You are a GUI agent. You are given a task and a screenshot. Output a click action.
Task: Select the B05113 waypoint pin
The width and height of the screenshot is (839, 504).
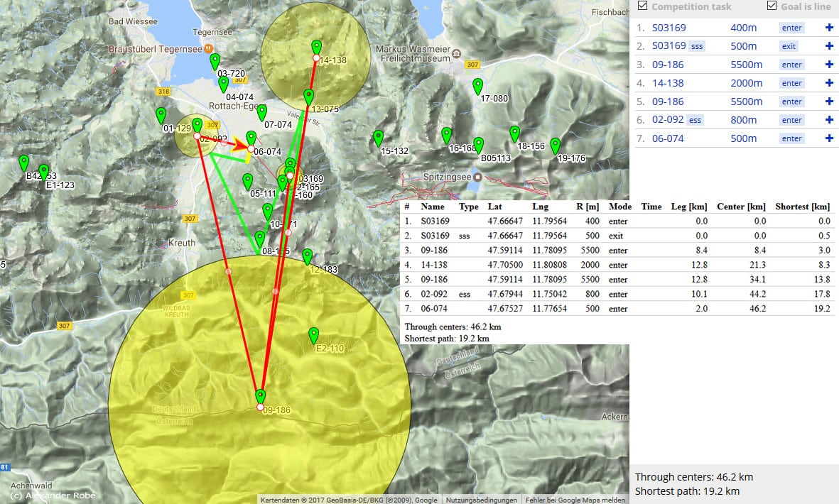pos(478,145)
